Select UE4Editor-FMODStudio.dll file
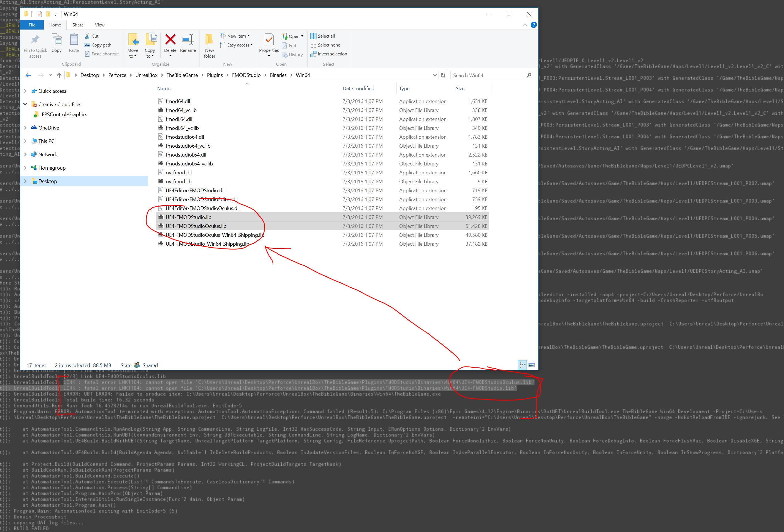The width and height of the screenshot is (784, 532). (195, 190)
